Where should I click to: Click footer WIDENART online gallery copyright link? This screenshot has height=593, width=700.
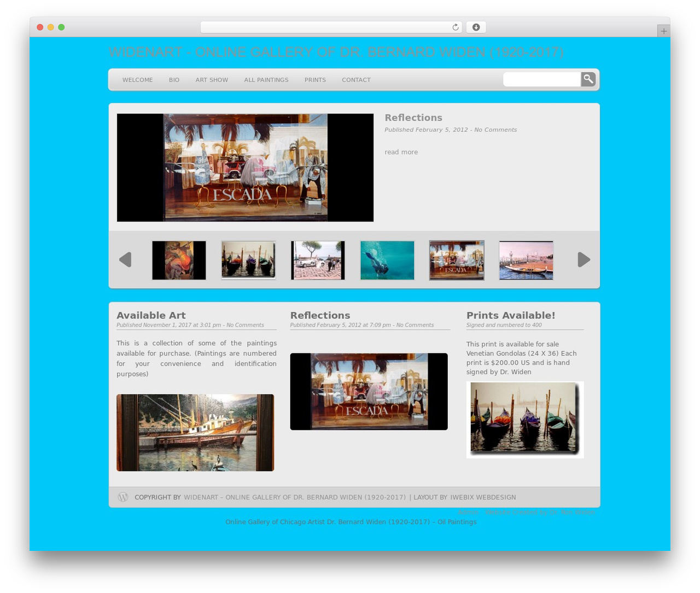(x=295, y=497)
